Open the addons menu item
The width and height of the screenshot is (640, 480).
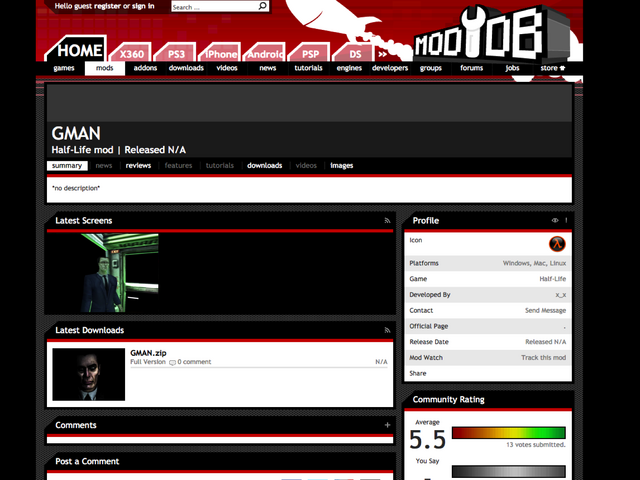[145, 68]
